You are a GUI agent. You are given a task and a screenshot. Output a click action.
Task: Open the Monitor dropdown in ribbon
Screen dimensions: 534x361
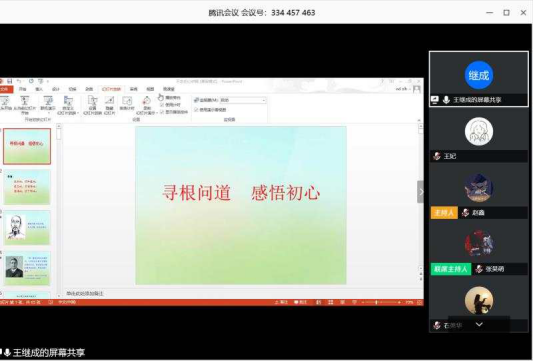[242, 100]
